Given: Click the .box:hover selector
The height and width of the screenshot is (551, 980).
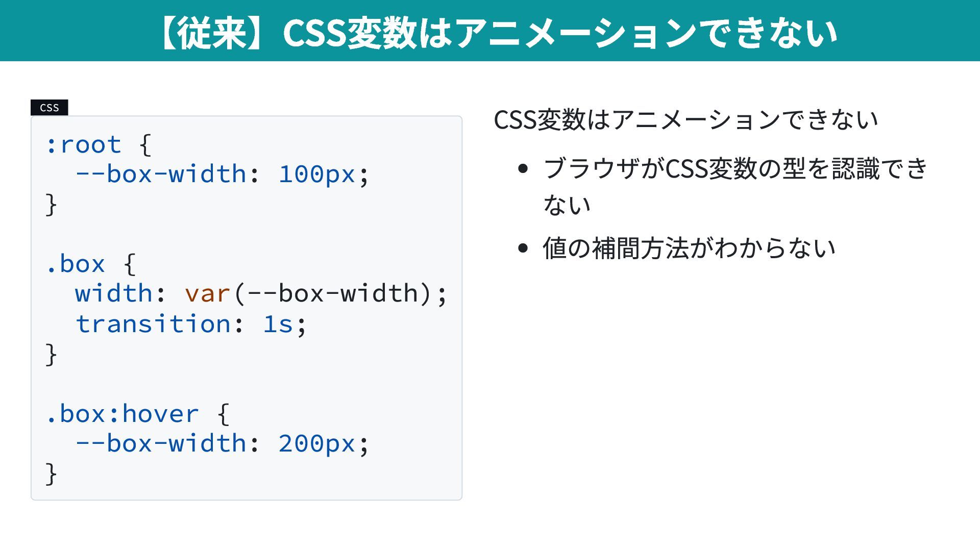Looking at the screenshot, I should pyautogui.click(x=121, y=414).
